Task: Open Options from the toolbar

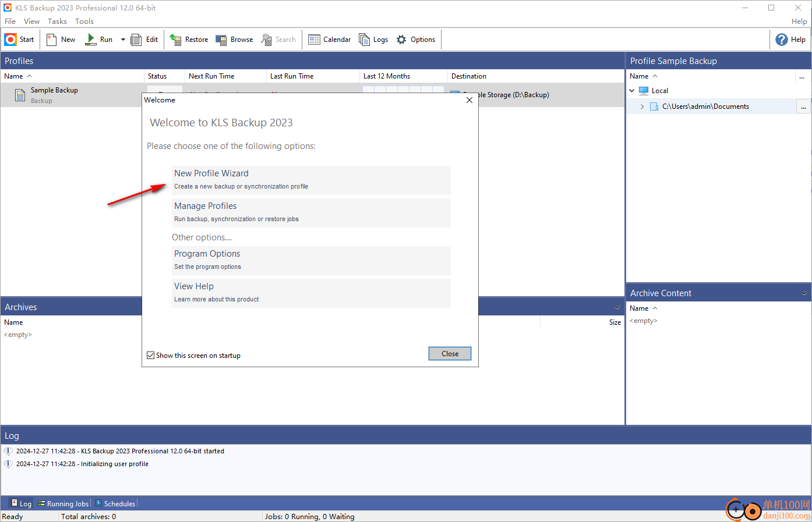Action: coord(416,40)
